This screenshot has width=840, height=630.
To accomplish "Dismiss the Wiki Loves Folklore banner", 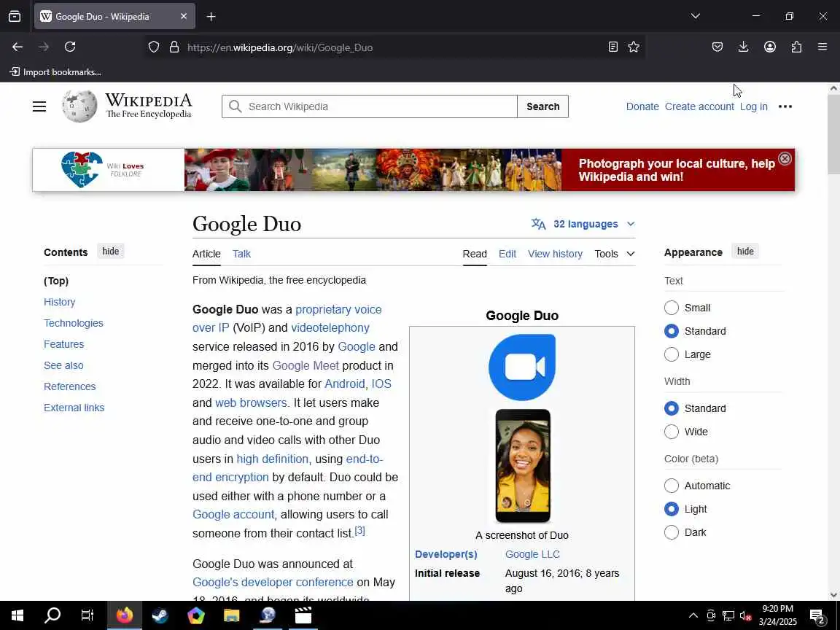I will (x=785, y=158).
